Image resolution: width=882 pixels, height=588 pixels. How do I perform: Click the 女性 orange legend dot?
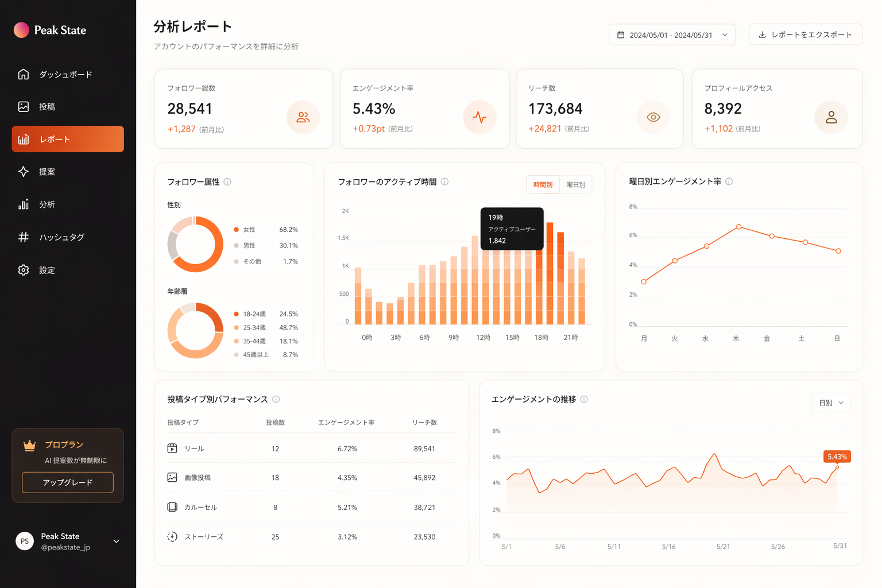click(x=236, y=229)
